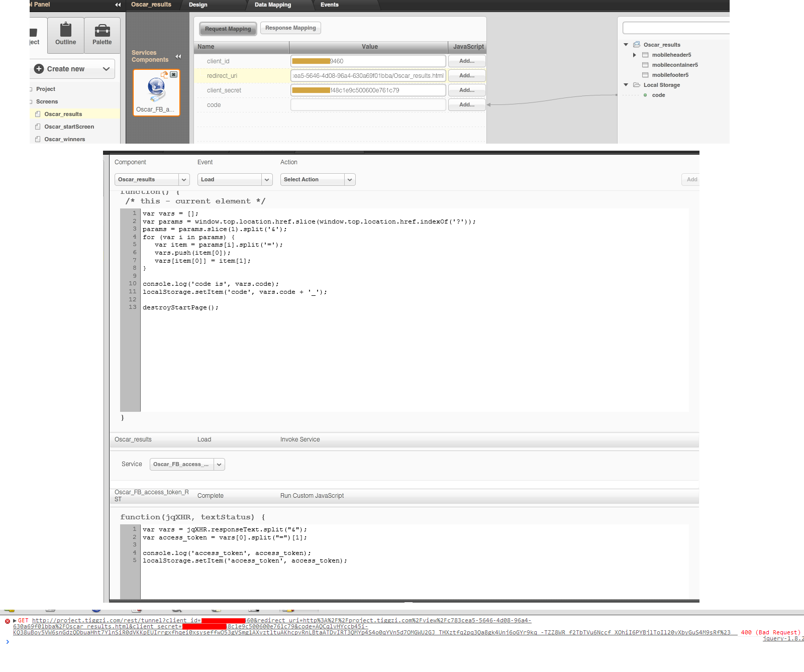Switch to the Design tab
The height and width of the screenshot is (672, 804).
tap(198, 5)
